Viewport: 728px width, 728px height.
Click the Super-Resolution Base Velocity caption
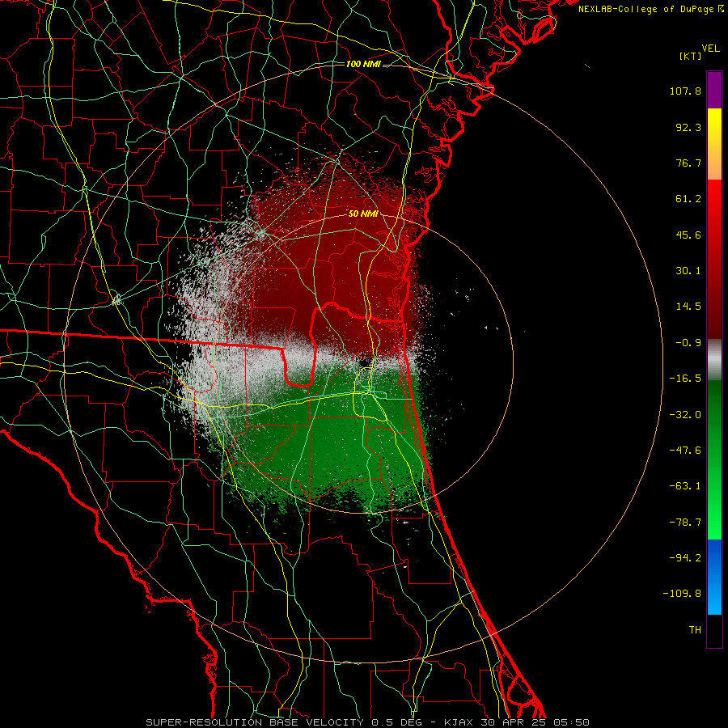pyautogui.click(x=368, y=722)
